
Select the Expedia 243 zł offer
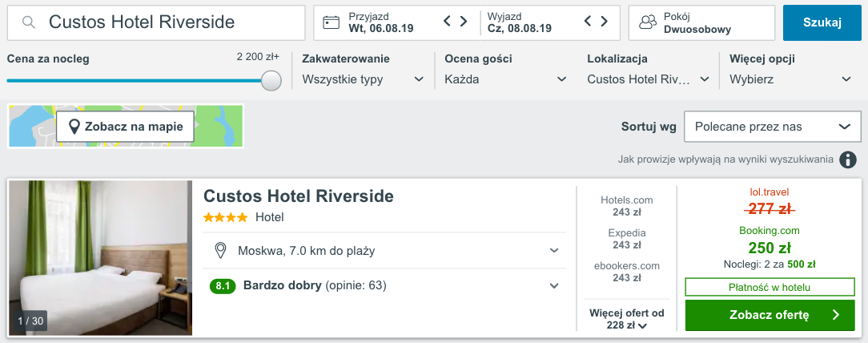(x=627, y=239)
